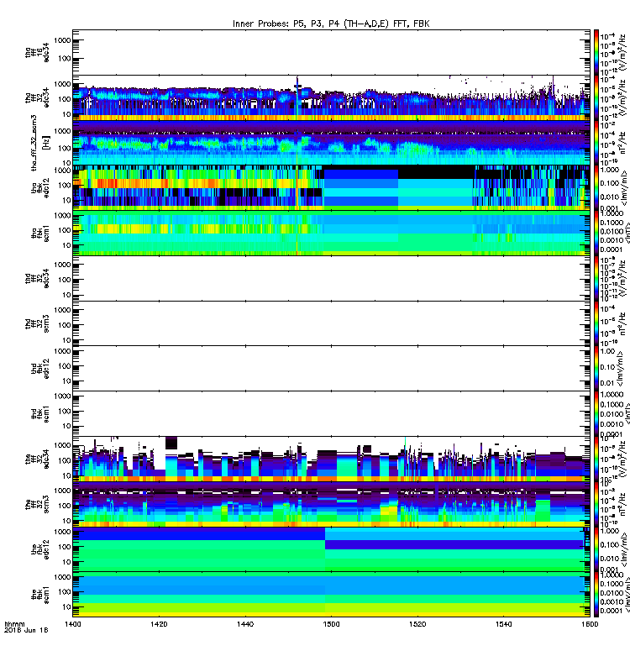Select the color bar of the the fbk edc12 panel
Image resolution: width=630 pixels, height=672 pixels.
596,550
